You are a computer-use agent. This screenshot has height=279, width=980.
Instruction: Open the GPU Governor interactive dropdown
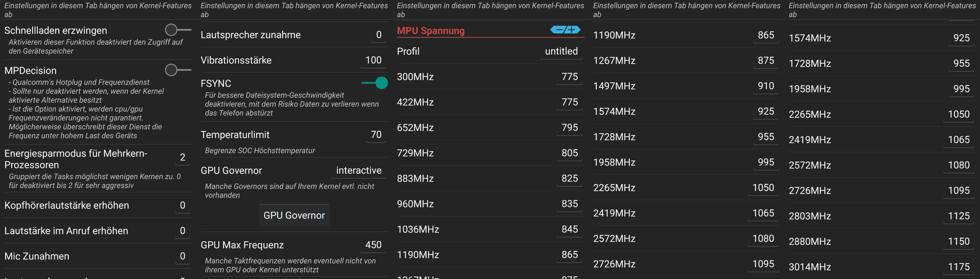coord(358,171)
